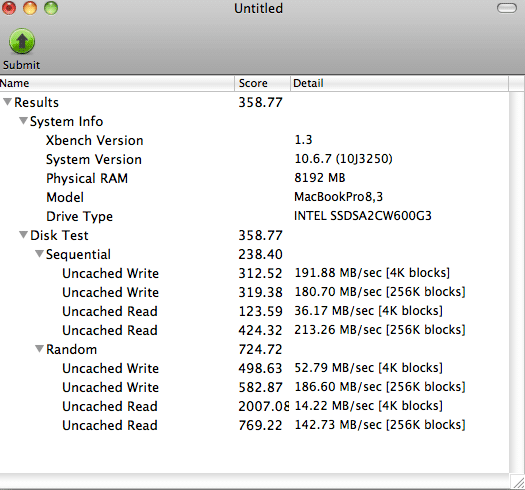Click the score 769.22
Viewport: 525px width, 490px height.
tap(260, 425)
